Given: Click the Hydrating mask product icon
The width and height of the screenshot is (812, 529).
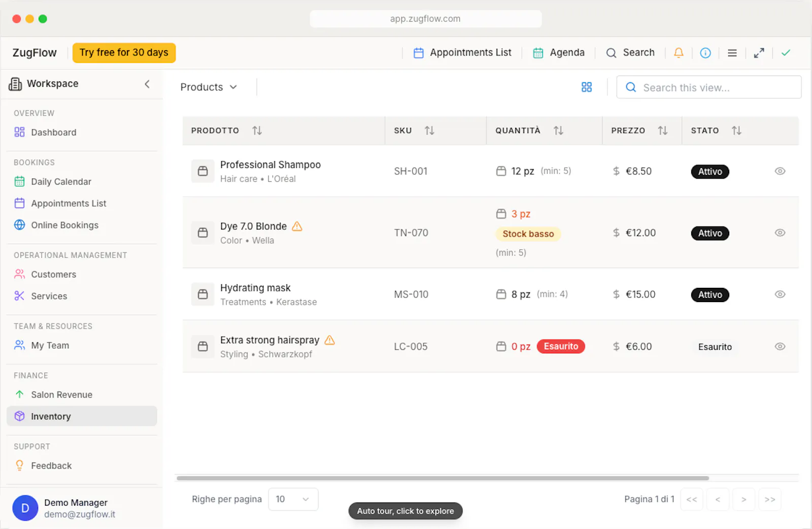Looking at the screenshot, I should [x=202, y=294].
